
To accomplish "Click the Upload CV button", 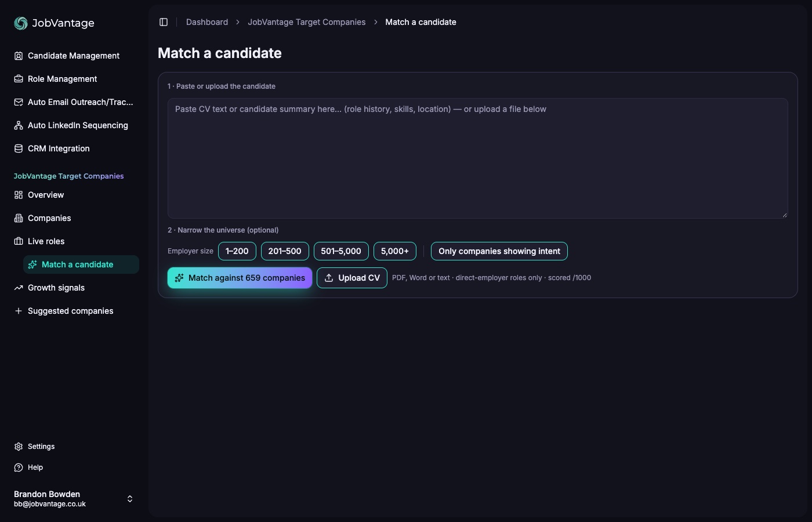I will click(x=352, y=278).
